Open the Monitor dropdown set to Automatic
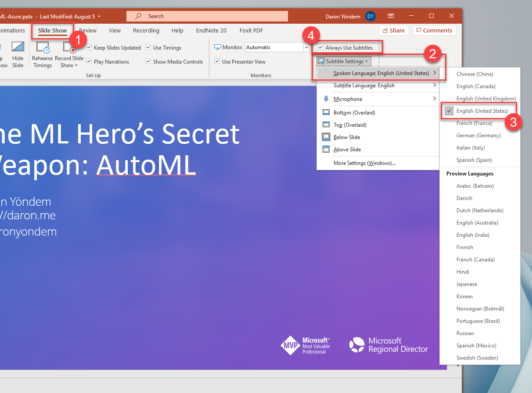 tap(277, 47)
